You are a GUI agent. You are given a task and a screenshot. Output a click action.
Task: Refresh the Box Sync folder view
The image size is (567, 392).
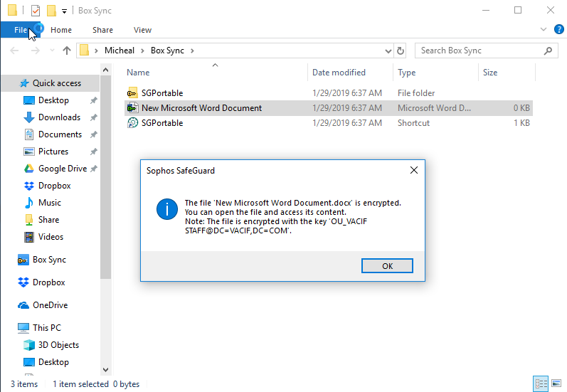pos(401,51)
